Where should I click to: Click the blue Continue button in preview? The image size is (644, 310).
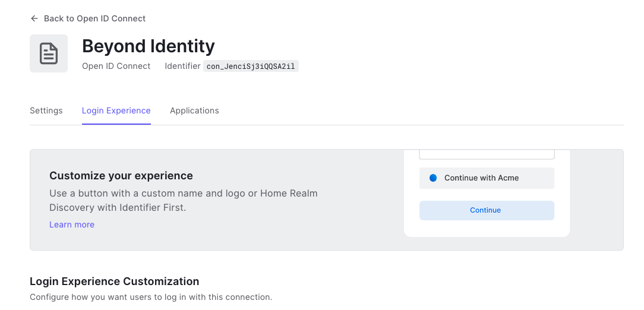pos(487,210)
